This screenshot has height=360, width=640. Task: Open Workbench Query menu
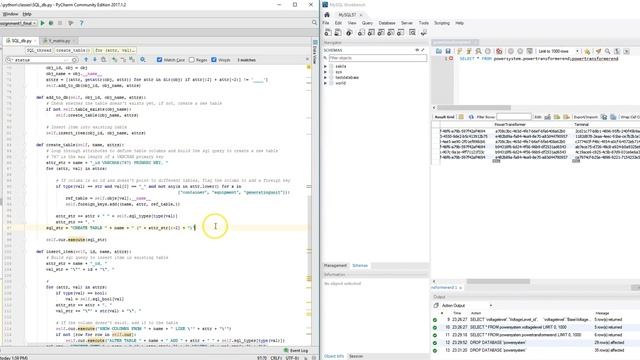pyautogui.click(x=367, y=23)
